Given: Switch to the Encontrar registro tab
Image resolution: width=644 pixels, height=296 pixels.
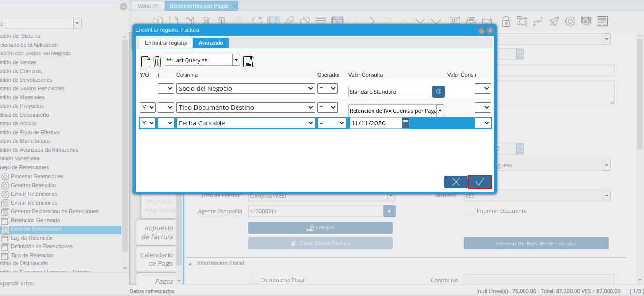Looking at the screenshot, I should [166, 43].
